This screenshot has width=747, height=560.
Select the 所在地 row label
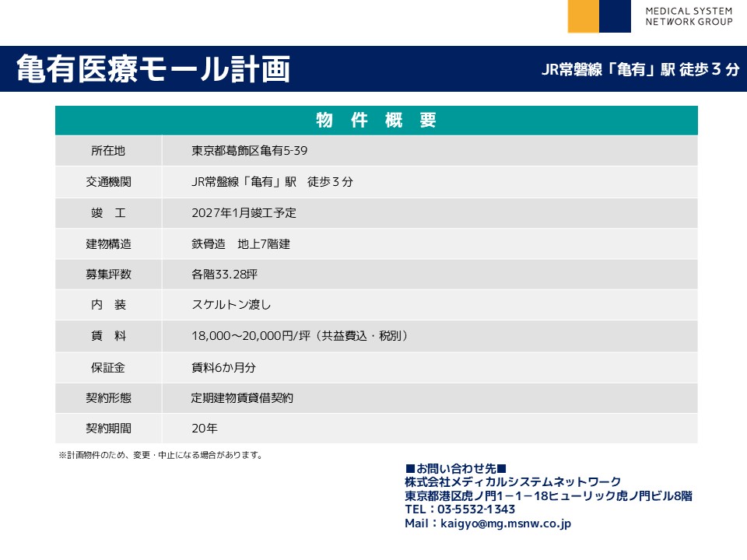pyautogui.click(x=108, y=151)
